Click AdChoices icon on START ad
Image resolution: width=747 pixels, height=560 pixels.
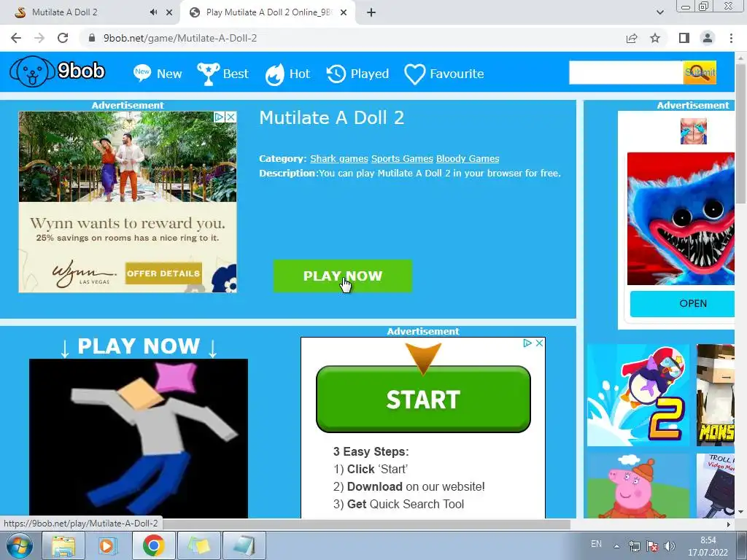(527, 343)
